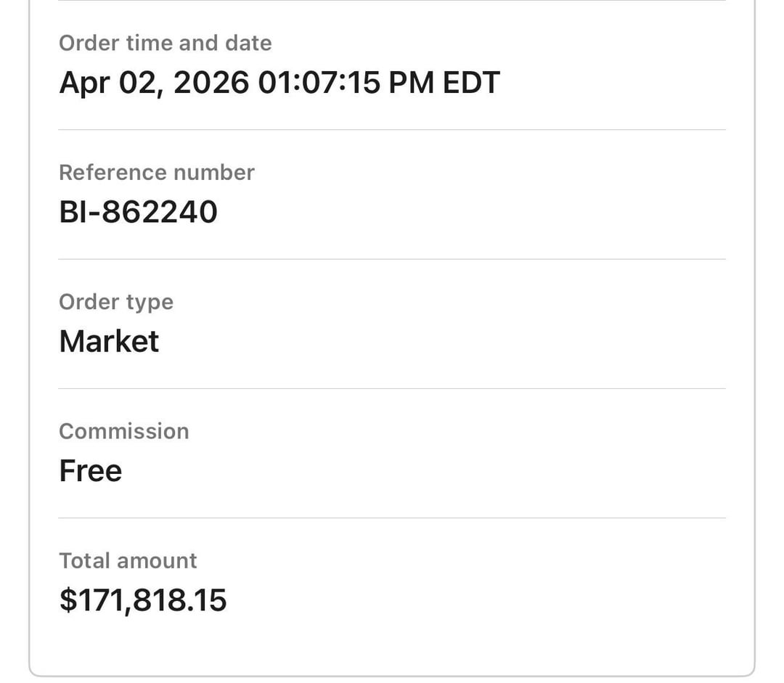Click the right edge of order card
Image resolution: width=784 pixels, height=683 pixels.
coord(755,327)
